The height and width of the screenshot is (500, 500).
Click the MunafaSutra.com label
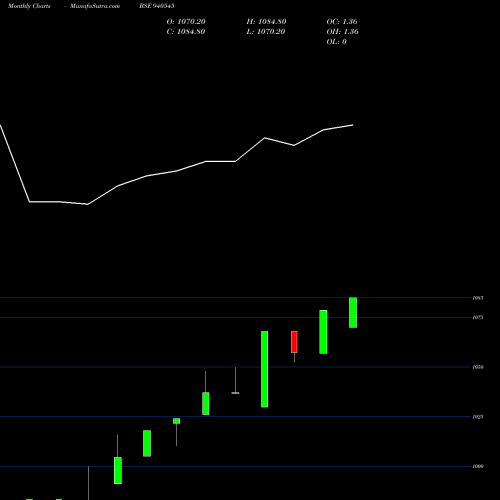click(95, 6)
